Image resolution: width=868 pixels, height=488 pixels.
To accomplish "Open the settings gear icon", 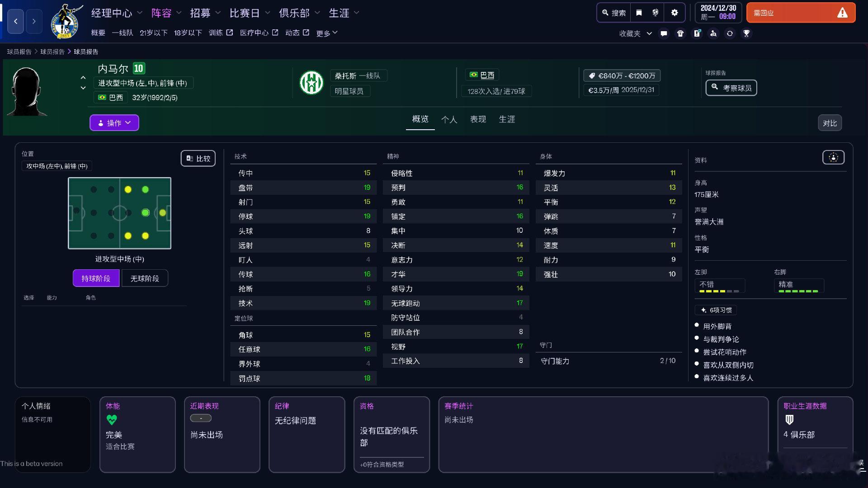I will click(x=675, y=13).
